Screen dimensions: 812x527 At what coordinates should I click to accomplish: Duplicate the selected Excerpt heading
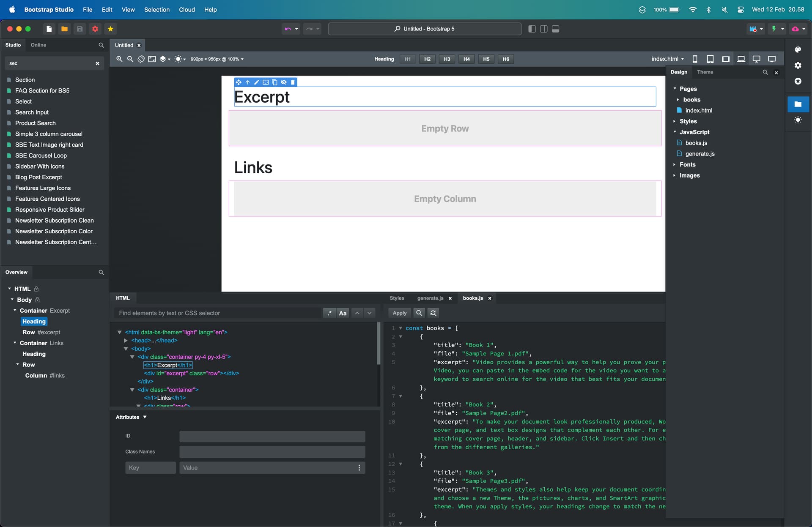pos(275,82)
